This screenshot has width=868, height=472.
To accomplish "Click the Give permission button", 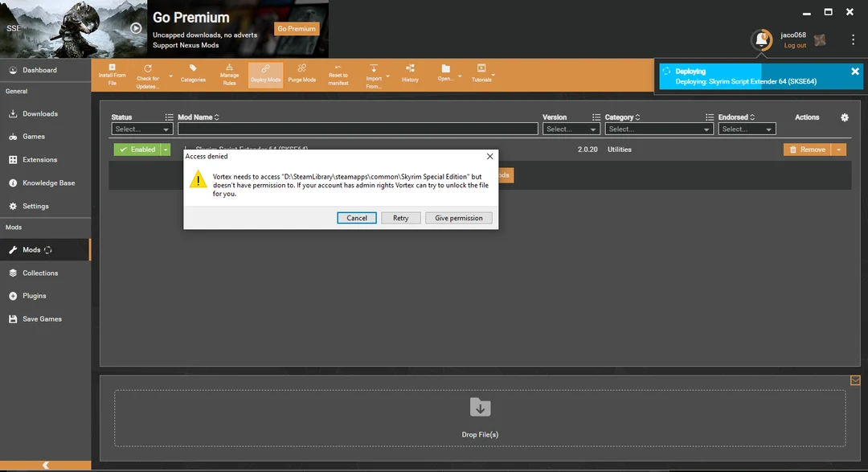I will 458,217.
